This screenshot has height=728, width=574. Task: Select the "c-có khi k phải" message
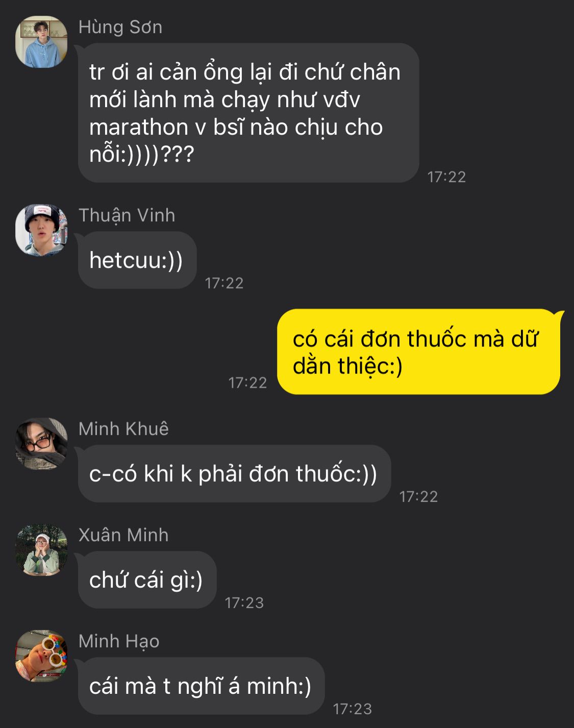coord(234,473)
